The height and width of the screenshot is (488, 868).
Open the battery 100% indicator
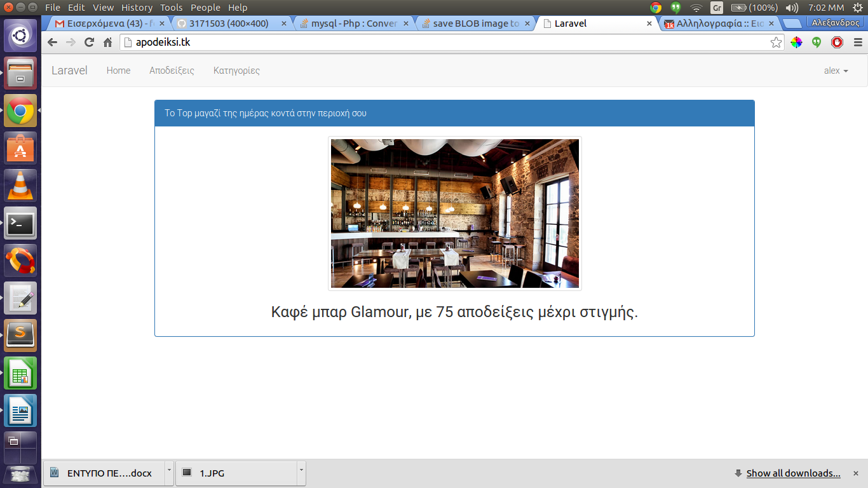[x=754, y=8]
